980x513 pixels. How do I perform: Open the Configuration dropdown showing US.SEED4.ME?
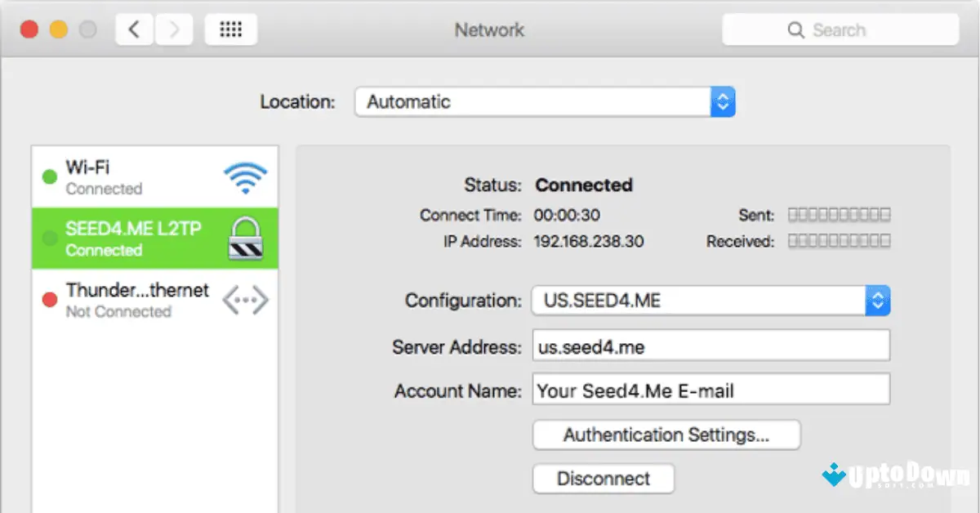pos(702,300)
